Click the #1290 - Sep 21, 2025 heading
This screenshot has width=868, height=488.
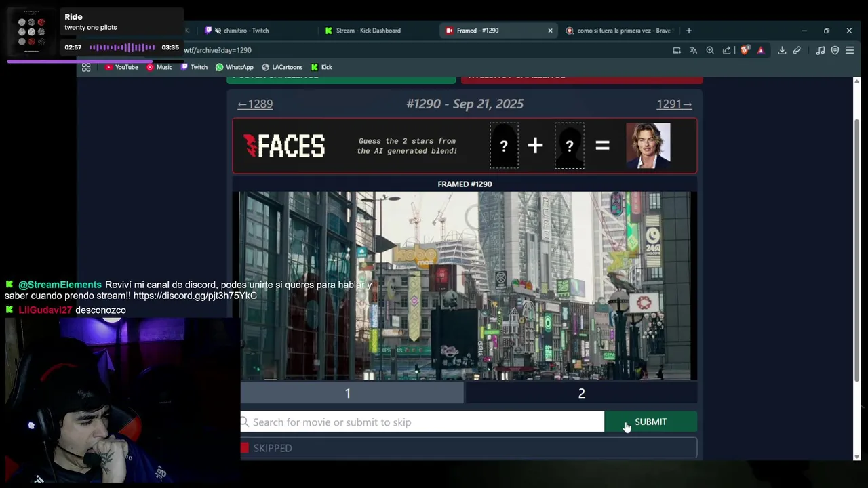pos(465,104)
